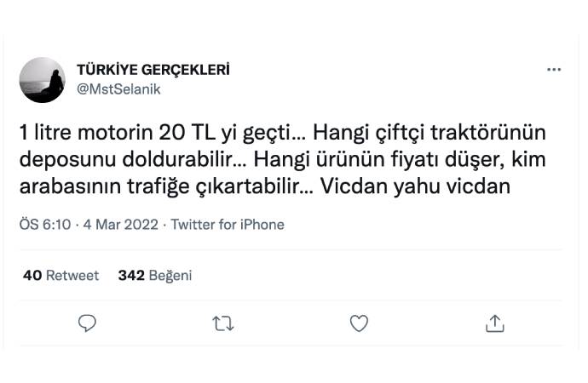Click the reply speech bubble icon
588x383 pixels.
(87, 323)
